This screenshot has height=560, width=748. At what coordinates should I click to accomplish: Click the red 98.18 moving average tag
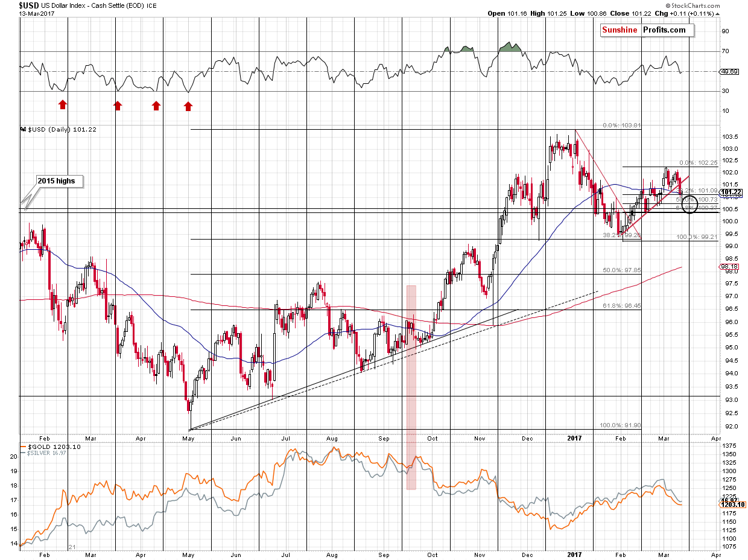[x=729, y=266]
